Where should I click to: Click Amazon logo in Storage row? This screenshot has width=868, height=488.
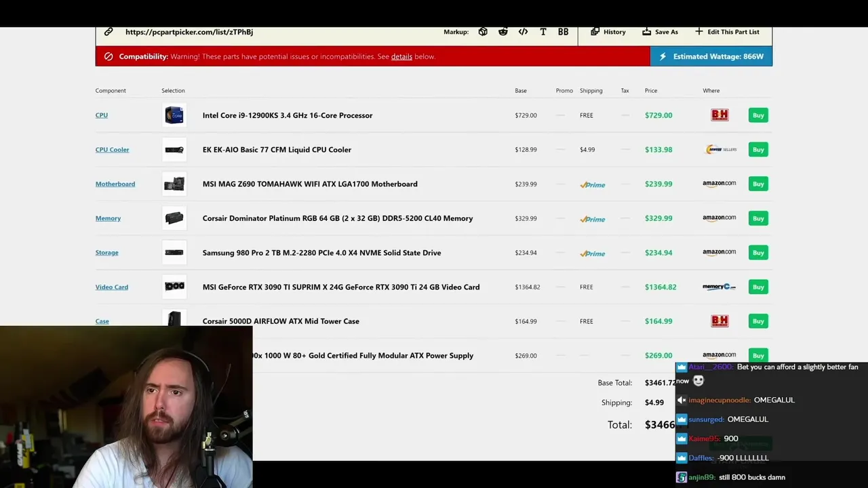click(x=719, y=253)
